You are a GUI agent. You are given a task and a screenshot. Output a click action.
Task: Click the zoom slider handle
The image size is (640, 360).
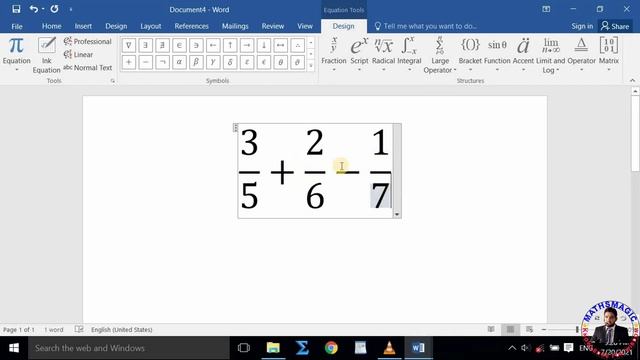tap(577, 329)
